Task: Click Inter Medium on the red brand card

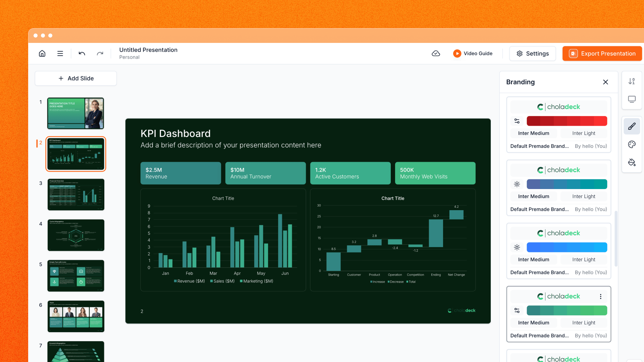Action: pyautogui.click(x=534, y=133)
